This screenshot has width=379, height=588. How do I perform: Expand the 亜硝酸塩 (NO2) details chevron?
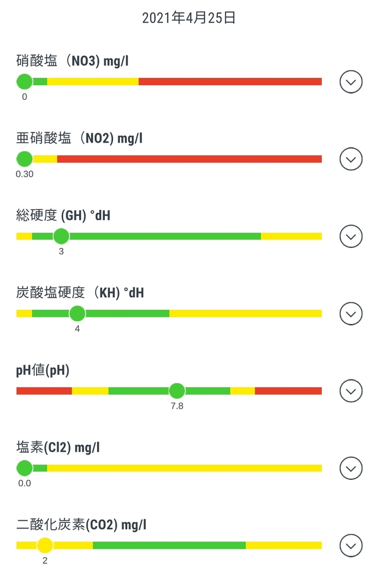point(351,159)
